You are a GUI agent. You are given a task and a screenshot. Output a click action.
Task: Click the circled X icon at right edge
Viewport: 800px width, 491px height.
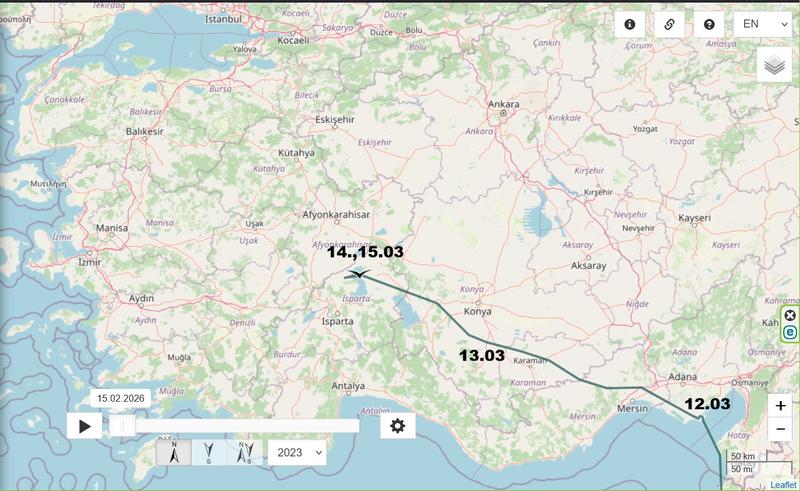click(790, 315)
